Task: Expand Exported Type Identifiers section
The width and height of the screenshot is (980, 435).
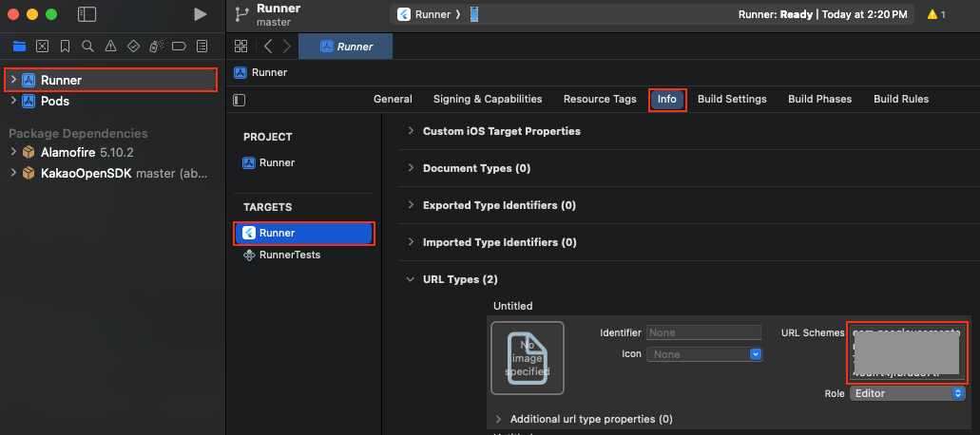Action: [x=411, y=205]
